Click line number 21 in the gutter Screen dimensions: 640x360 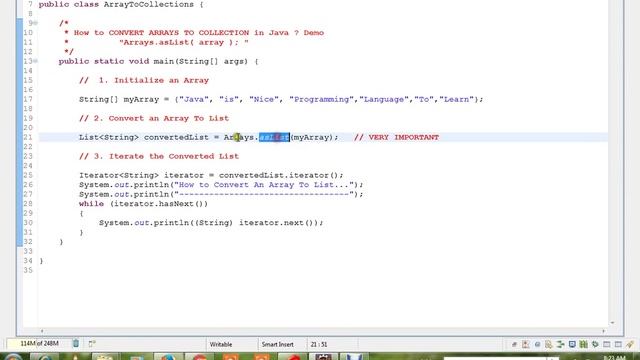pos(28,137)
